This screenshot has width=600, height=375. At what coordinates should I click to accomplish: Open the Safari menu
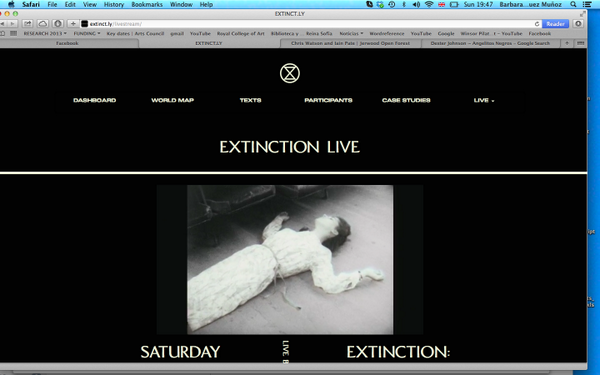(x=31, y=4)
